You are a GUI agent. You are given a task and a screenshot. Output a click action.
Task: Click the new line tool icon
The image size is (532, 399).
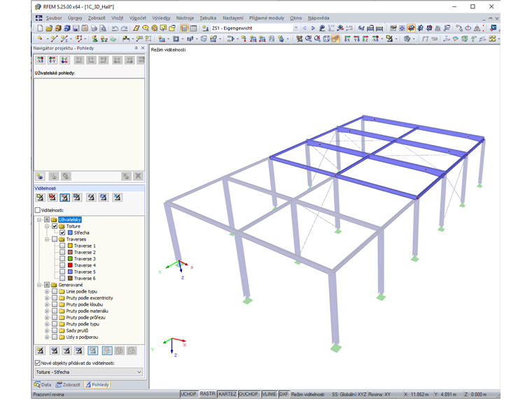(54, 38)
